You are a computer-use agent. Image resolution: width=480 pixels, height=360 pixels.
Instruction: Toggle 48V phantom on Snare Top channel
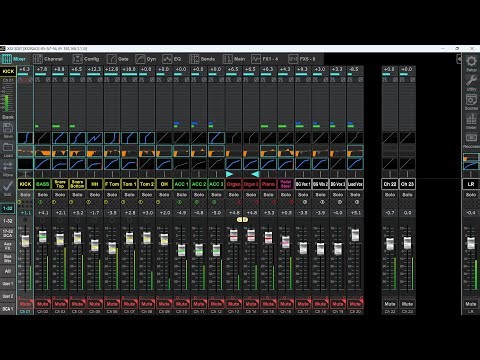55,80
